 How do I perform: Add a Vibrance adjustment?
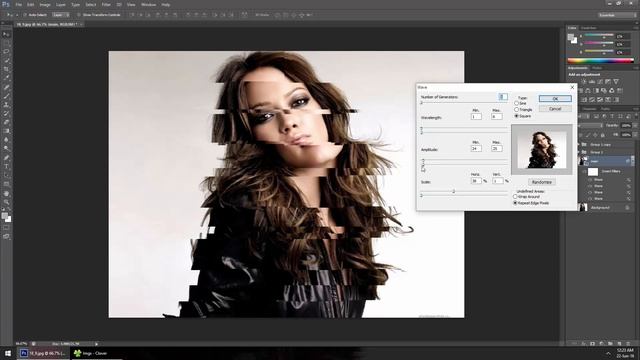click(616, 82)
